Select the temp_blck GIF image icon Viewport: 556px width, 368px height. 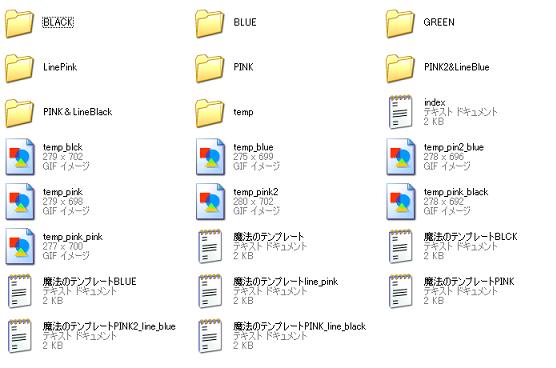pos(20,157)
